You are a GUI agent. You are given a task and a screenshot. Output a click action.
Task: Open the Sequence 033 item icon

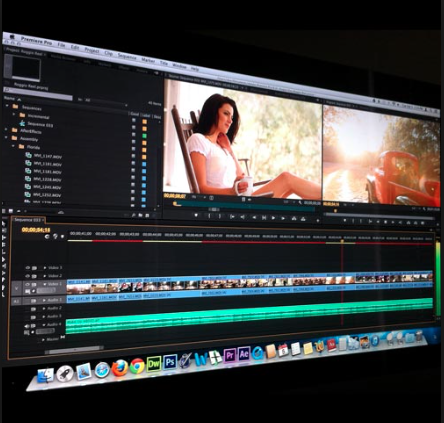tap(22, 123)
